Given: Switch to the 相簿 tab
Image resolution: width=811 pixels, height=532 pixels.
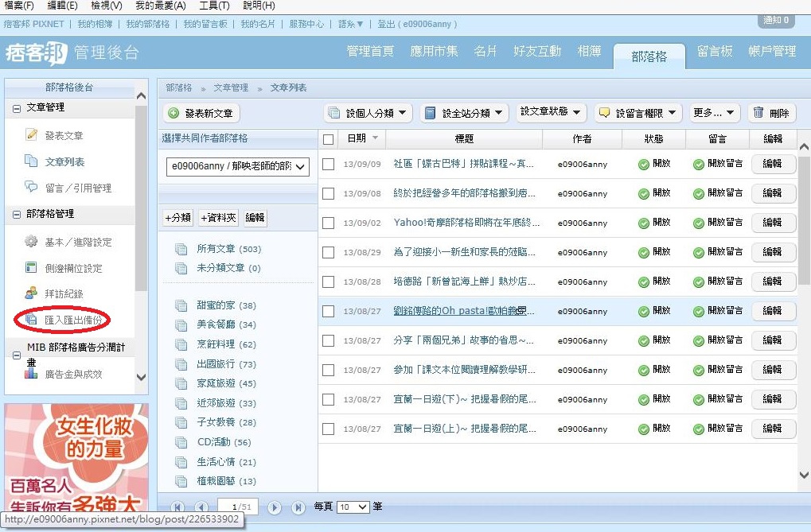Looking at the screenshot, I should click(x=589, y=51).
